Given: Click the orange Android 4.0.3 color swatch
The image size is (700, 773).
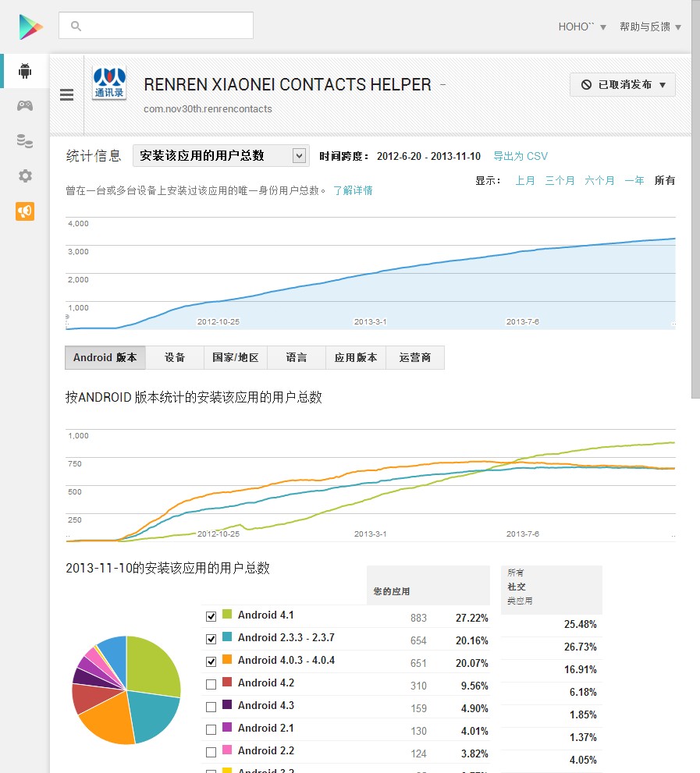Looking at the screenshot, I should pyautogui.click(x=227, y=659).
